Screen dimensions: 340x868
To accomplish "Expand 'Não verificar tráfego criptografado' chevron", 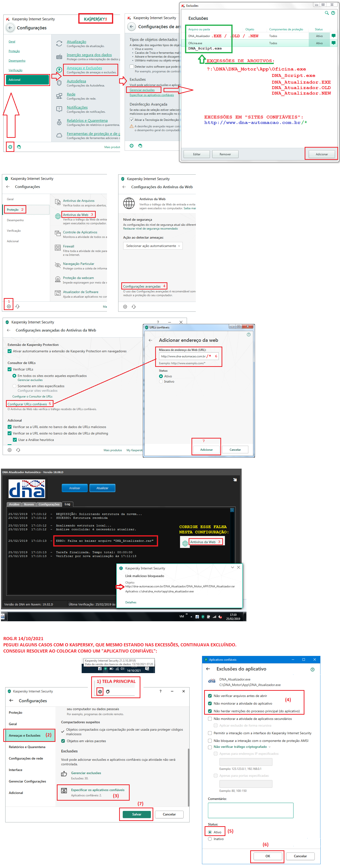I will [270, 747].
